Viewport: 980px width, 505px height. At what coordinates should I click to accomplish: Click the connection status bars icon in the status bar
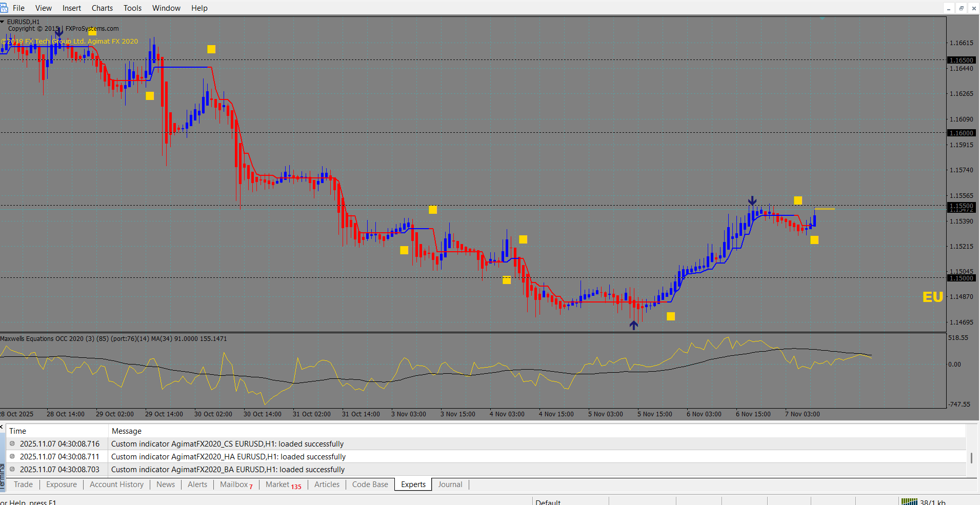(x=909, y=502)
